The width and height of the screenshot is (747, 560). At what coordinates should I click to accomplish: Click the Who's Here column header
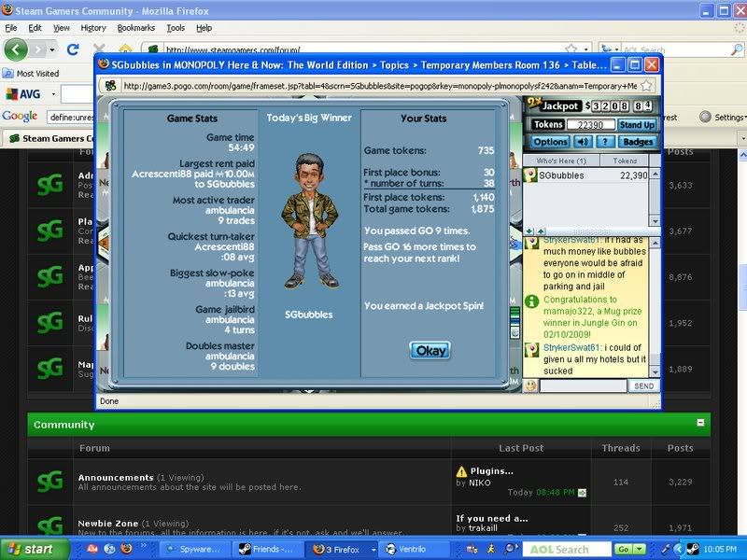561,161
